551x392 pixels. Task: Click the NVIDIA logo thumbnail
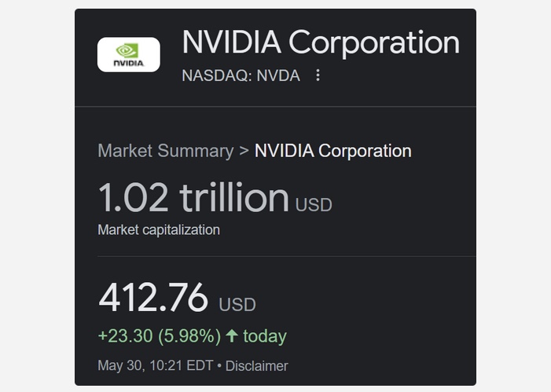(x=129, y=54)
